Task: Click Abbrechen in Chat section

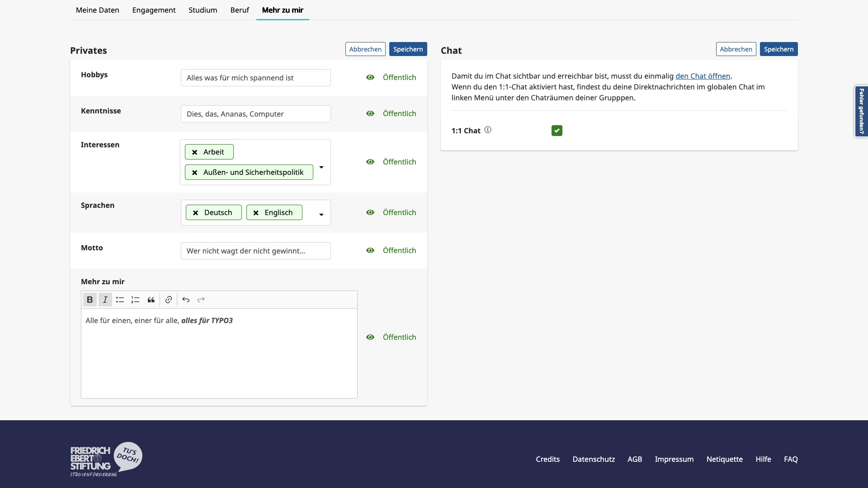Action: [x=736, y=48]
